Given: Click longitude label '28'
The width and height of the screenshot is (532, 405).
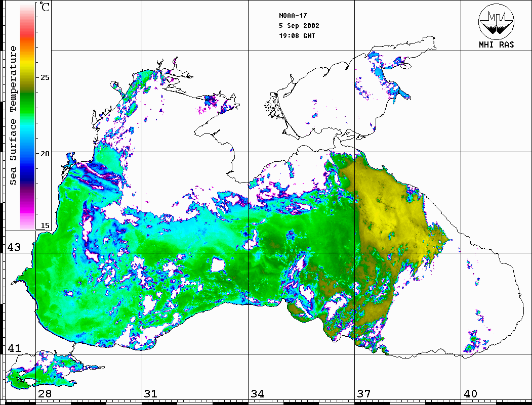Looking at the screenshot, I should (x=45, y=394).
